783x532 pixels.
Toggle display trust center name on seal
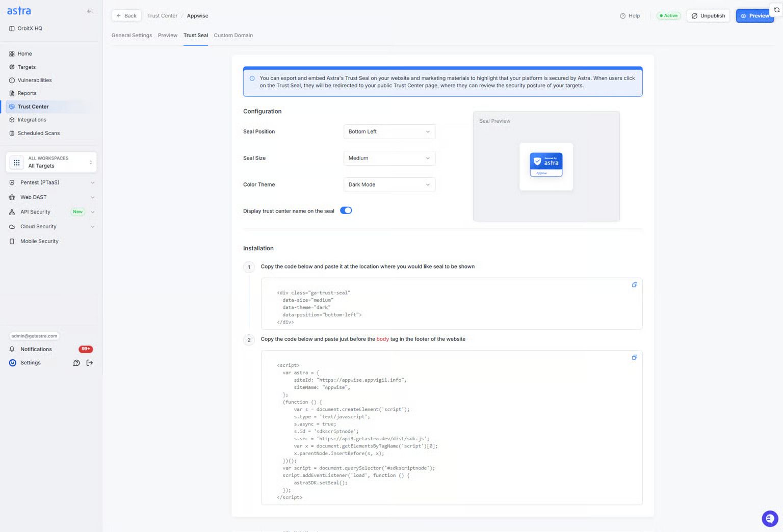(346, 210)
